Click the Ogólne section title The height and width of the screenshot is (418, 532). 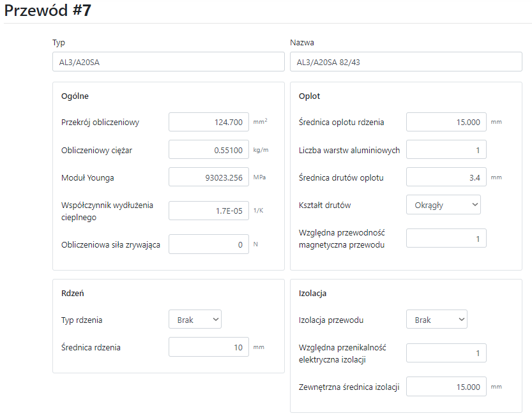coord(75,96)
